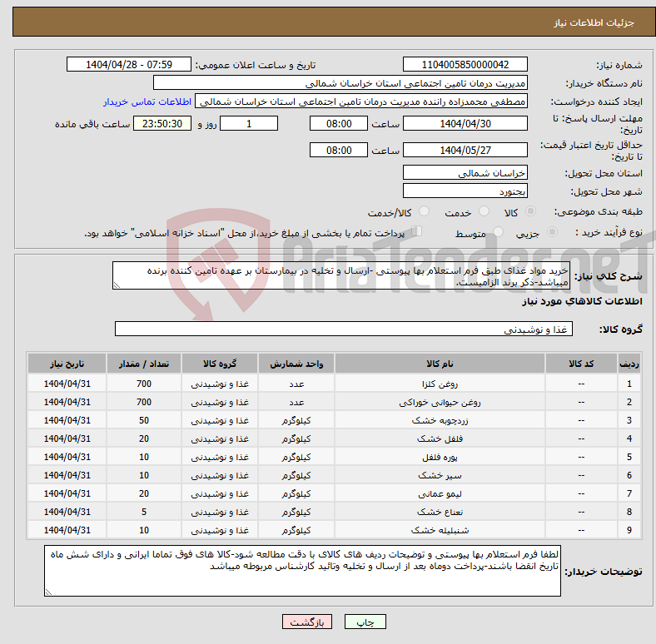Click the announcement date field 1404/04/28 - 07:59
The image size is (656, 644).
point(129,65)
